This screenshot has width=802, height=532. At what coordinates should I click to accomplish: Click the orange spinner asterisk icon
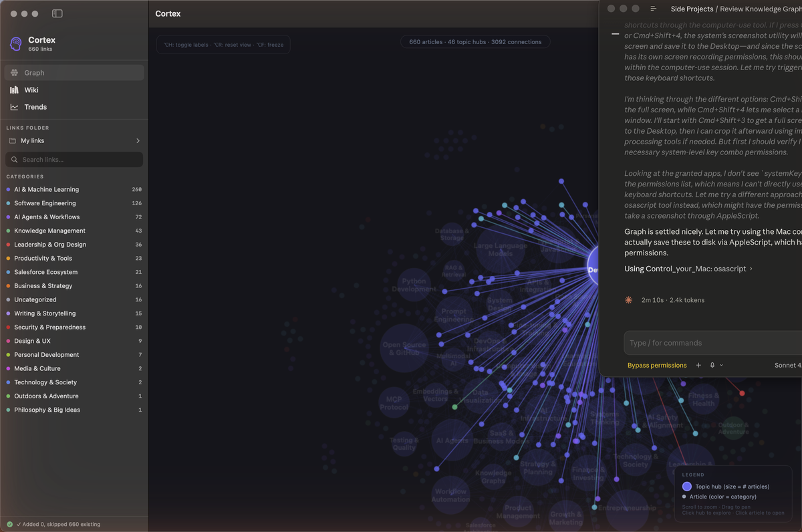tap(628, 300)
